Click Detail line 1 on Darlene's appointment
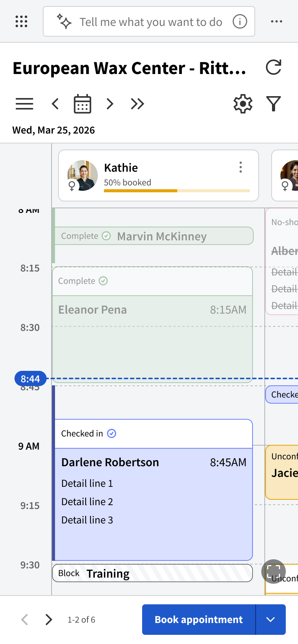This screenshot has height=644, width=298. point(87,483)
